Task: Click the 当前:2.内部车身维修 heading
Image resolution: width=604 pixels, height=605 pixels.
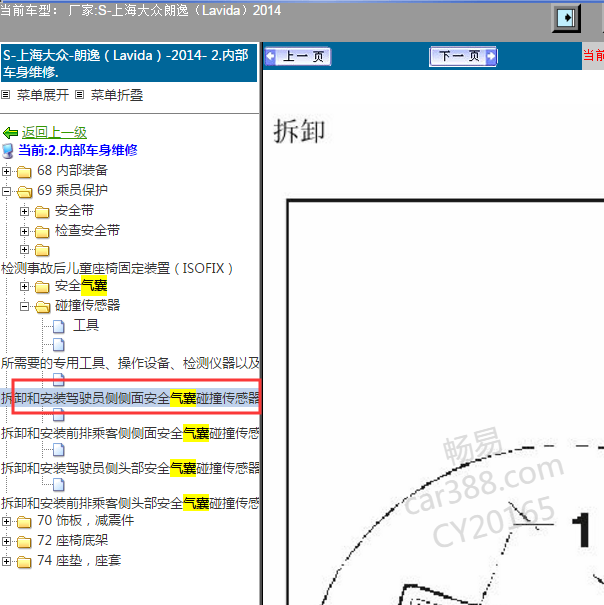Action: coord(78,150)
